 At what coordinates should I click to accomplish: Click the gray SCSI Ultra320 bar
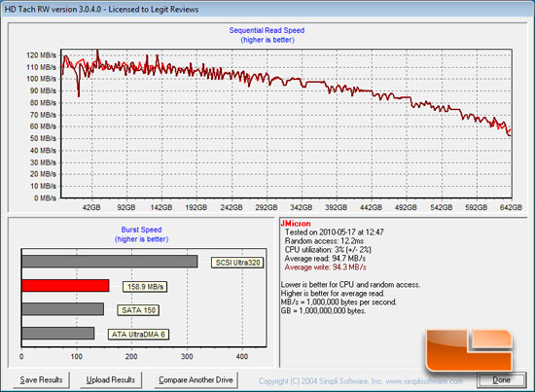click(110, 262)
